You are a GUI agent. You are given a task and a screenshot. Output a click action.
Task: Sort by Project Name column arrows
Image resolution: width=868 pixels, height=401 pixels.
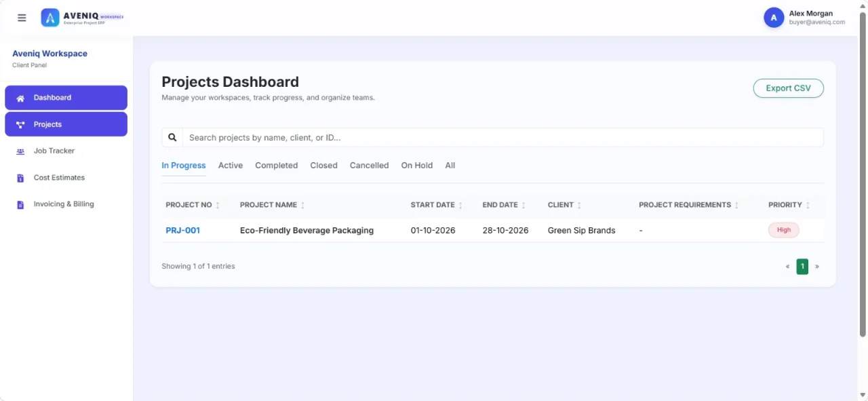coord(302,205)
